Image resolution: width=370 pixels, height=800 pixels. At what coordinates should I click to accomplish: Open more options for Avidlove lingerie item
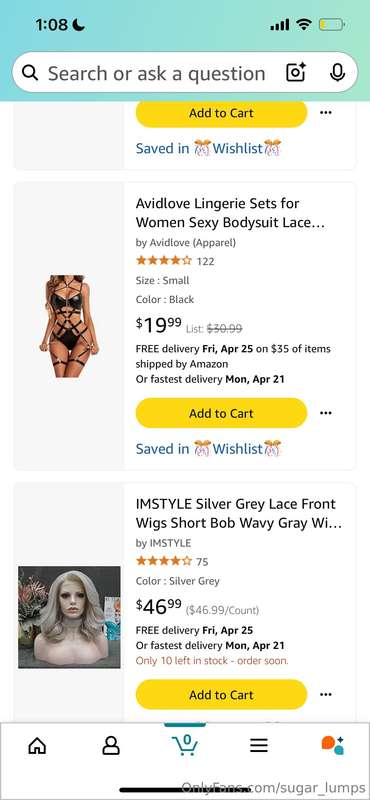(326, 413)
